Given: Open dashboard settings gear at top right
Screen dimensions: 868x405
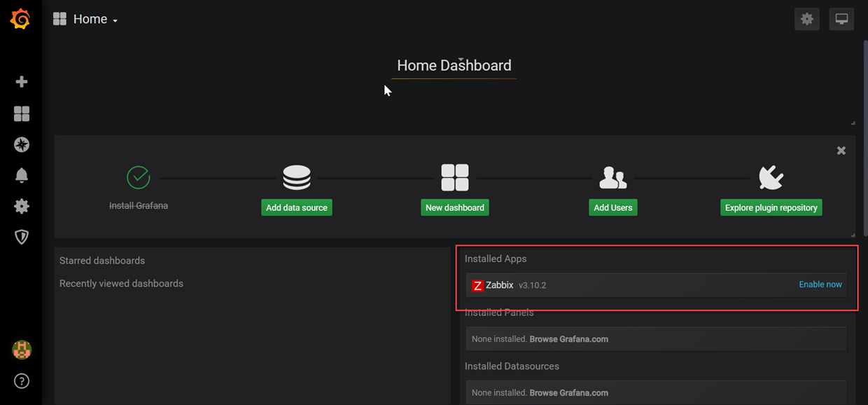Looking at the screenshot, I should [x=807, y=19].
